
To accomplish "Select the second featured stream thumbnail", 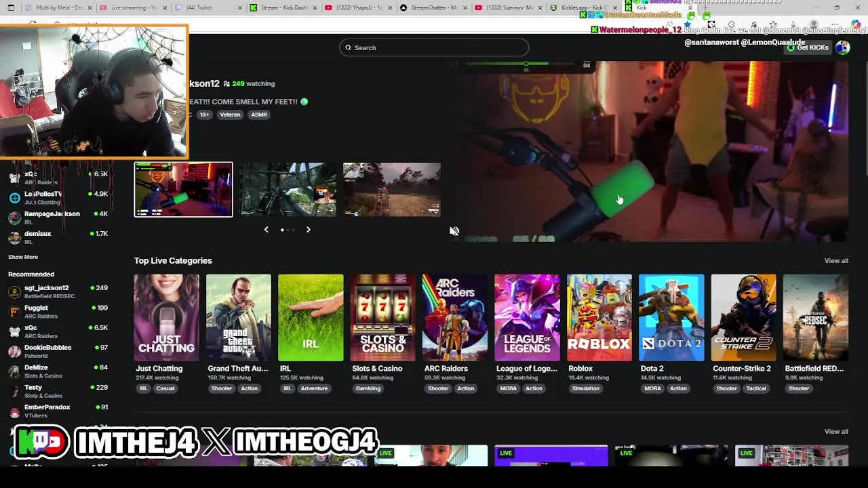I will pos(288,190).
